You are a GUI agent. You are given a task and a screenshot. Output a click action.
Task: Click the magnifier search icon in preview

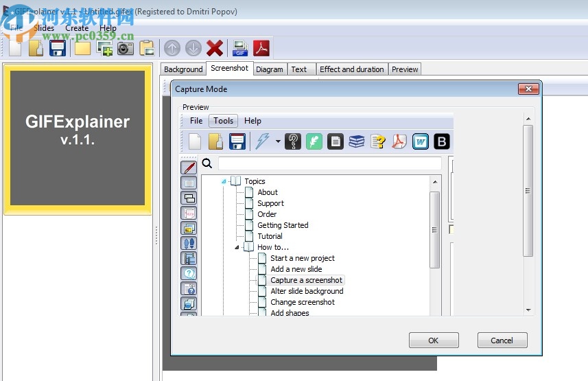pyautogui.click(x=207, y=163)
